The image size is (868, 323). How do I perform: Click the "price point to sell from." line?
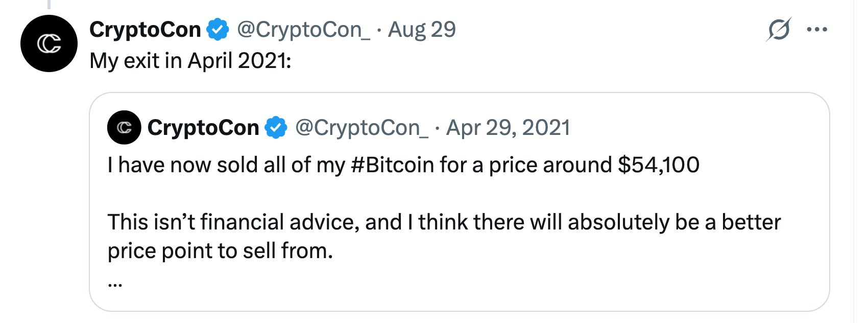220,251
